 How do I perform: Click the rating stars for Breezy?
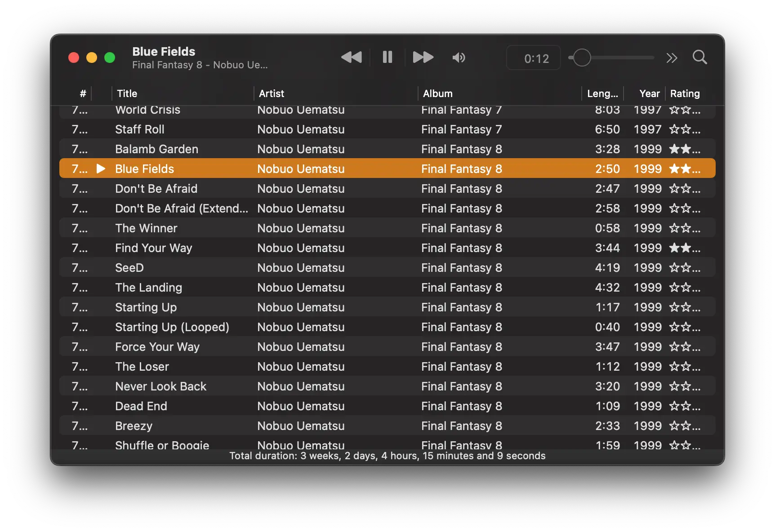coord(685,426)
